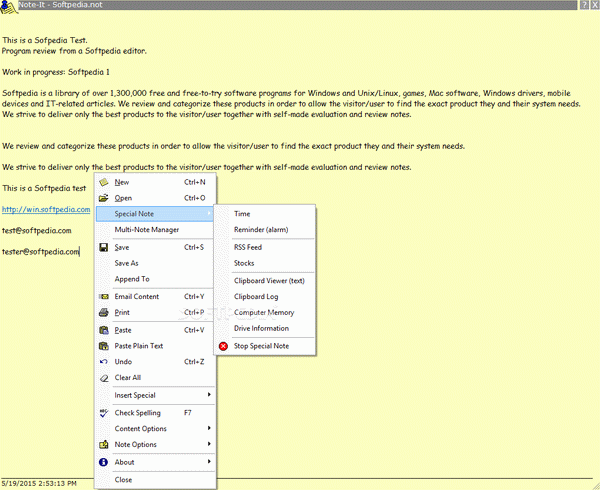600x490 pixels.
Task: Click the tester@softpedia.com text line
Action: coord(41,251)
